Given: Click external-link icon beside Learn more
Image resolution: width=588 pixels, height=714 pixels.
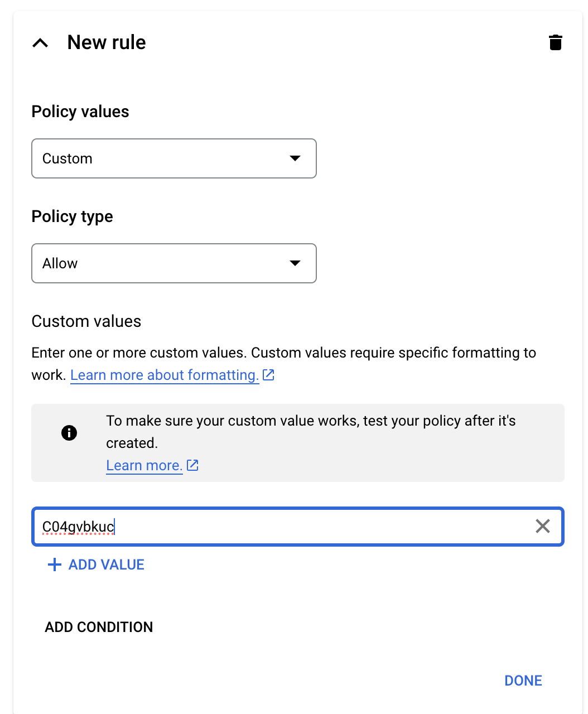Looking at the screenshot, I should 192,465.
